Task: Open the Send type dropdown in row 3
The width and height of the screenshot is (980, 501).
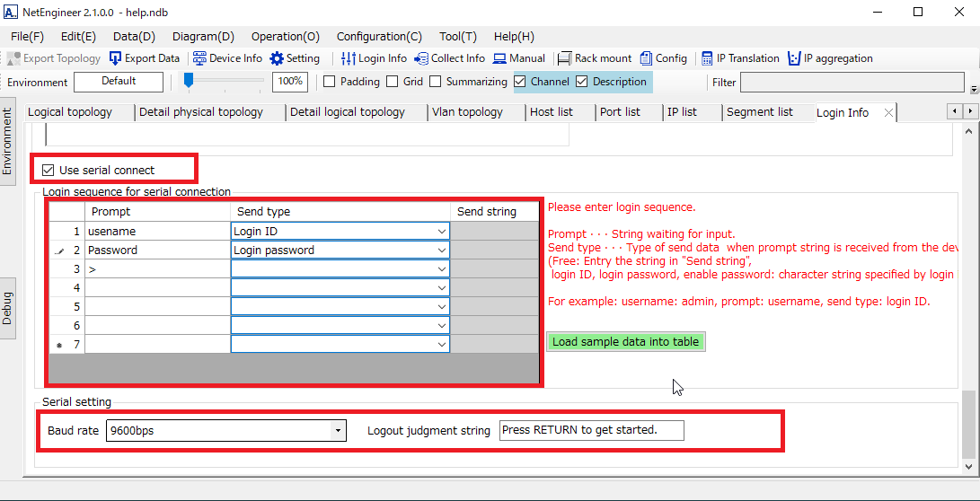Action: 441,269
